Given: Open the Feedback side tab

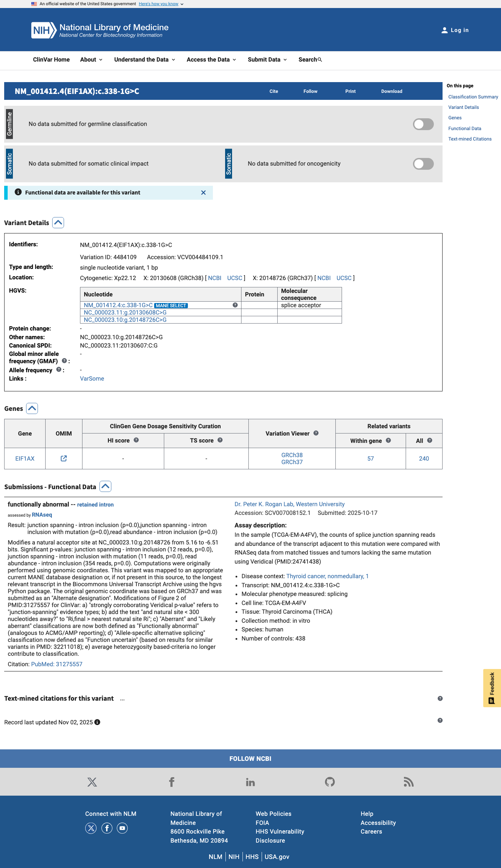Looking at the screenshot, I should point(492,688).
